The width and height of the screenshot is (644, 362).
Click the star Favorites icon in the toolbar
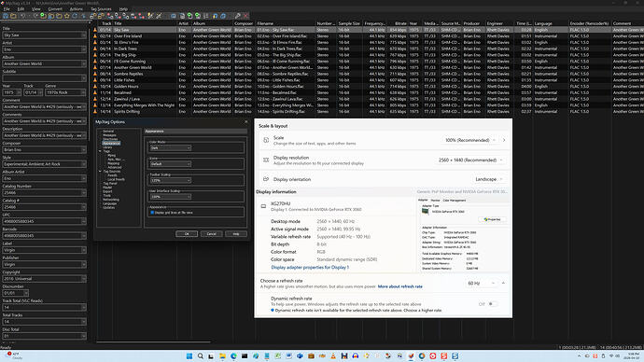67,16
